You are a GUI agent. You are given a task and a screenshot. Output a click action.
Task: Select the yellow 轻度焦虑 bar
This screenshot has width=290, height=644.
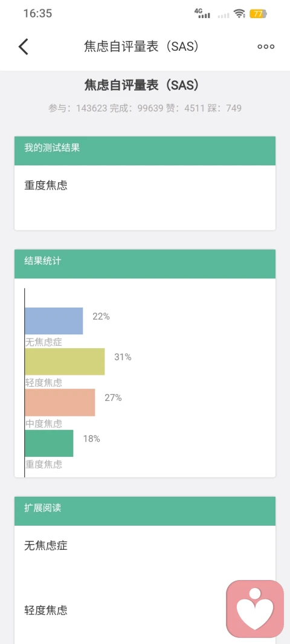(65, 362)
